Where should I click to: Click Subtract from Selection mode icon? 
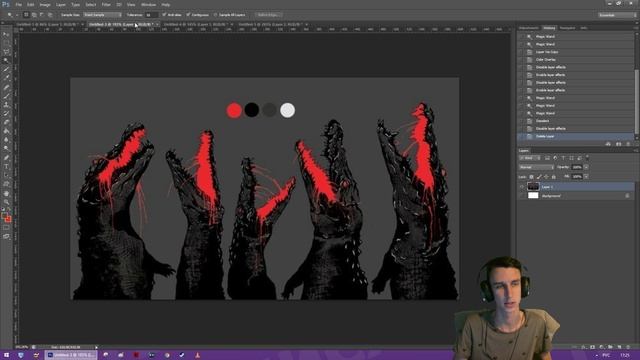click(42, 15)
